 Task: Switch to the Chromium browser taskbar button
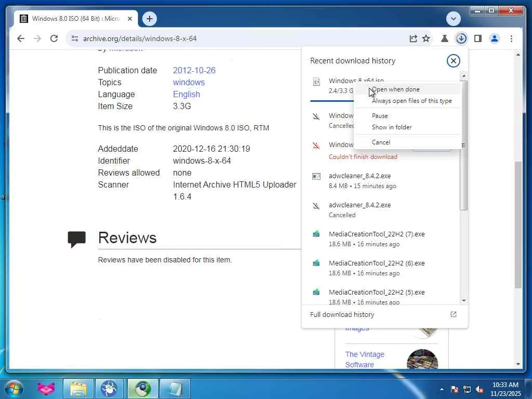tap(142, 389)
